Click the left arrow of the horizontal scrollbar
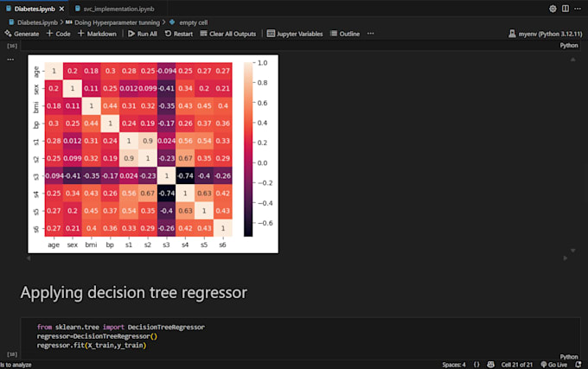The height and width of the screenshot is (369, 588). pyautogui.click(x=29, y=258)
